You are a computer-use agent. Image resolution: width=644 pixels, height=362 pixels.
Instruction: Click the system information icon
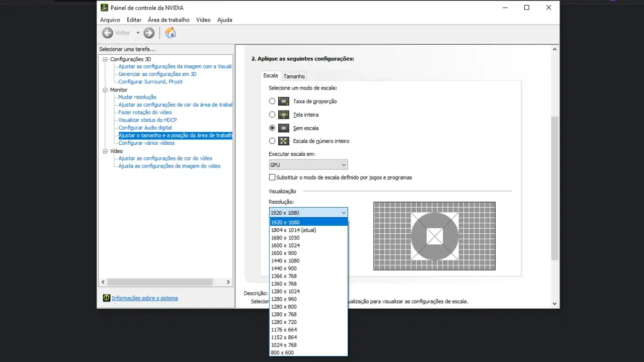pyautogui.click(x=107, y=298)
